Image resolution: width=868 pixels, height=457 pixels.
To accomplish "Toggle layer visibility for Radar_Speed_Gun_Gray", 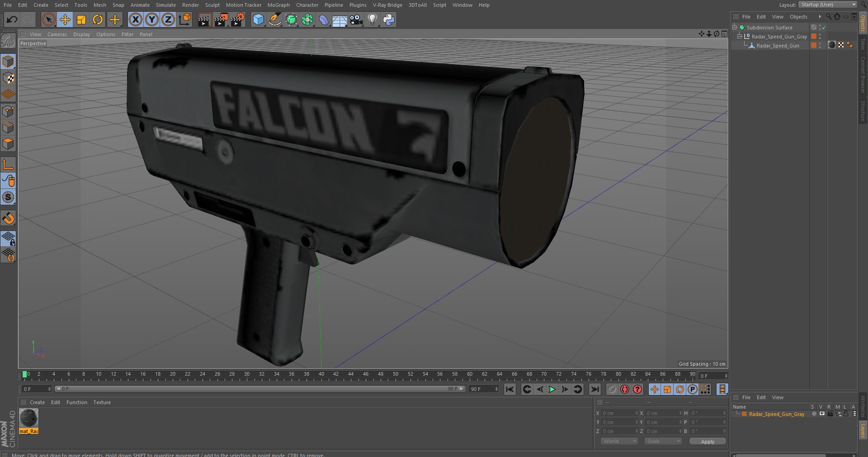I will coord(822,414).
